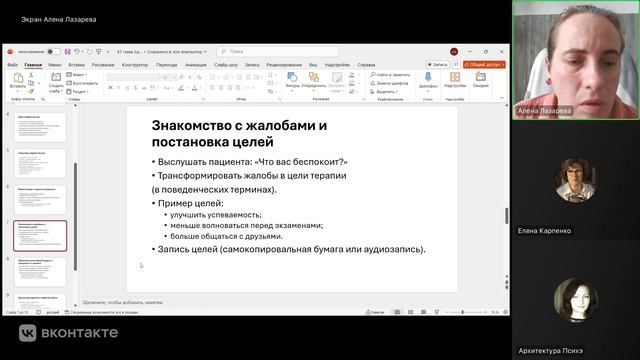Viewport: 640px width, 360px height.
Task: Open the Слайд-шоу tab
Action: [x=226, y=65]
